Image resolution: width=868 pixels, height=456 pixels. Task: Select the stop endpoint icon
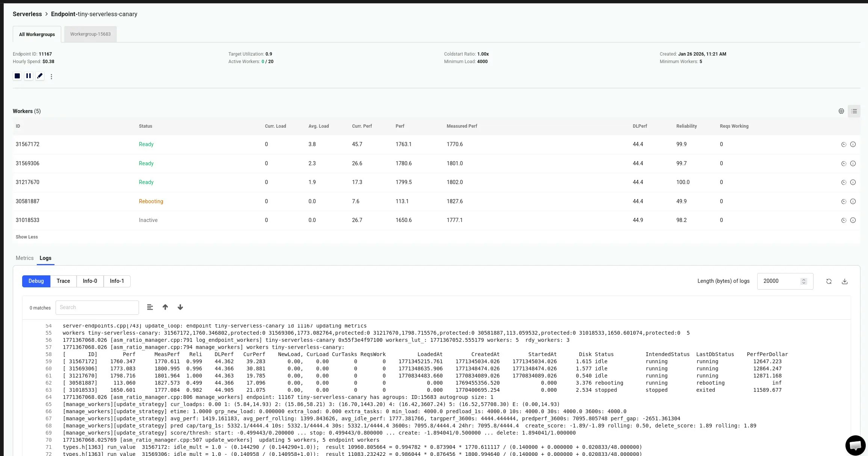[x=17, y=76]
